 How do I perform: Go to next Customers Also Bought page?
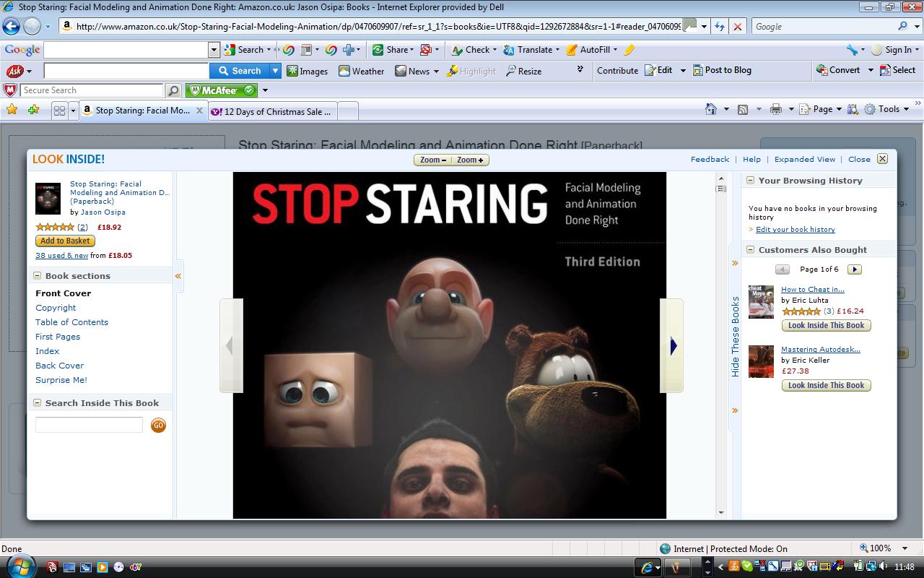(855, 269)
